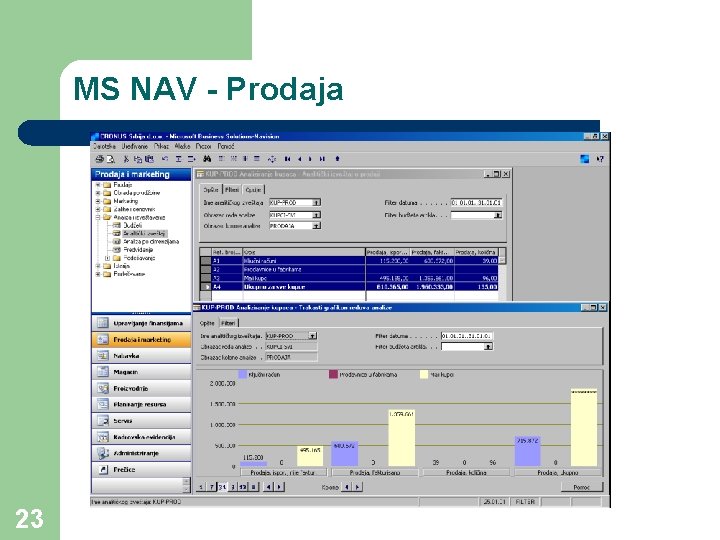Click the Cut scissors icon
Viewport: 720px width, 540px height.
[126, 159]
